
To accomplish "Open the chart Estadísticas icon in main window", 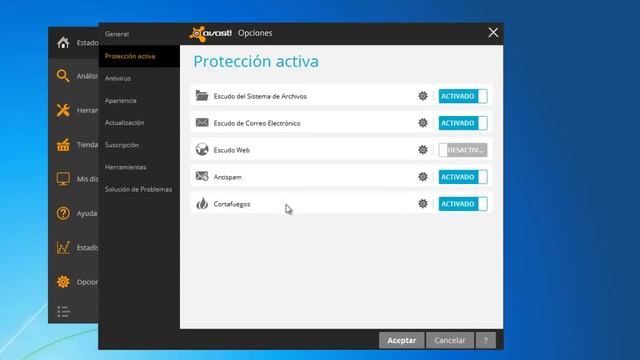I will (63, 247).
